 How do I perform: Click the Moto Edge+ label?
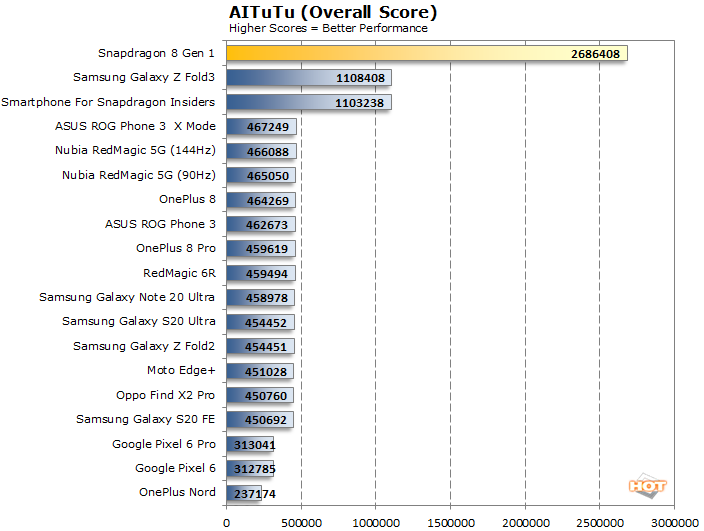coord(181,370)
